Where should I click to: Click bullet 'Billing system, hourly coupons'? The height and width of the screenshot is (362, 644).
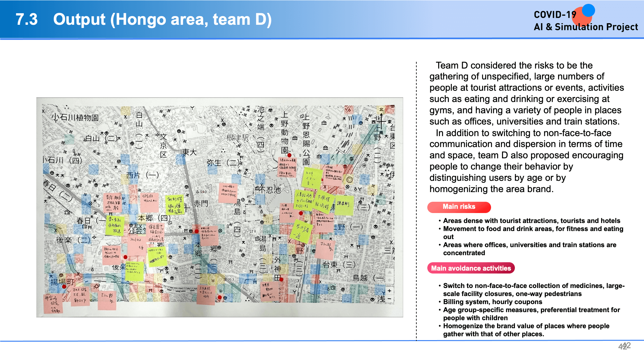coord(492,302)
